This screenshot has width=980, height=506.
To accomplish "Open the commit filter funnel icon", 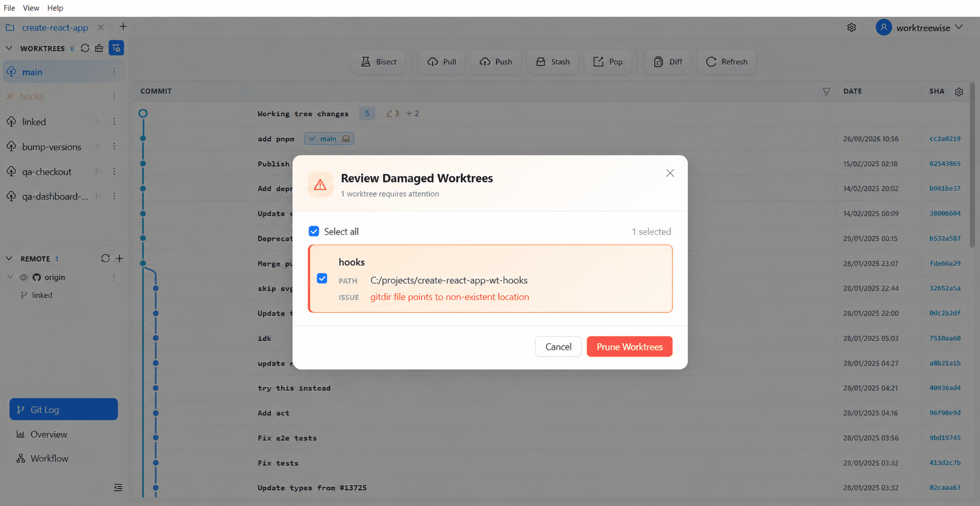I will pos(826,91).
